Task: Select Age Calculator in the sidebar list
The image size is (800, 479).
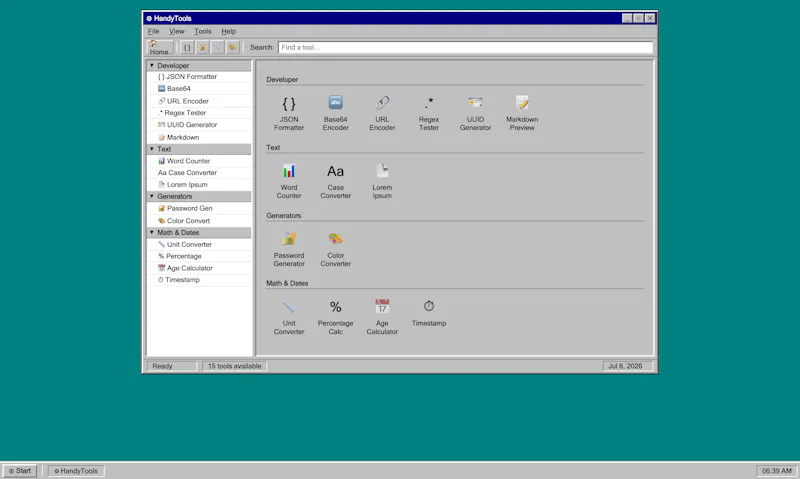Action: pos(199,268)
